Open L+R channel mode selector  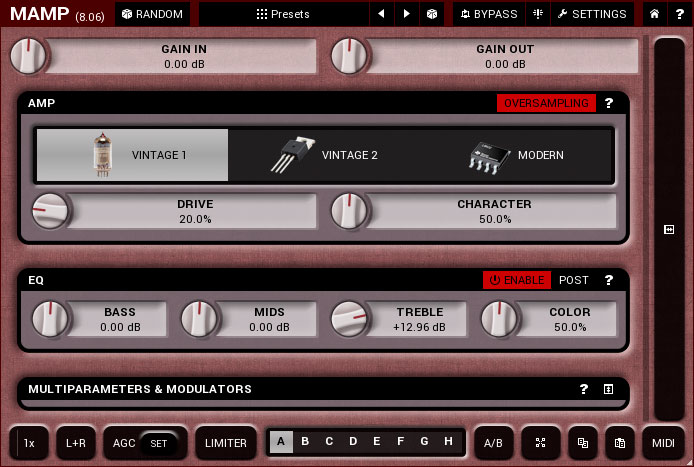(x=76, y=443)
